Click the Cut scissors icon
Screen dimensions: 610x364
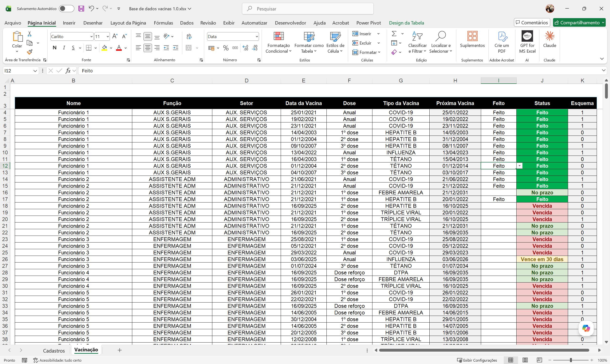click(30, 34)
